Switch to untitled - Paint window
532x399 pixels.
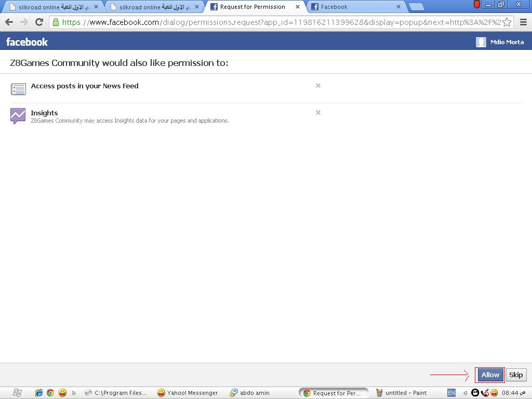coord(402,393)
